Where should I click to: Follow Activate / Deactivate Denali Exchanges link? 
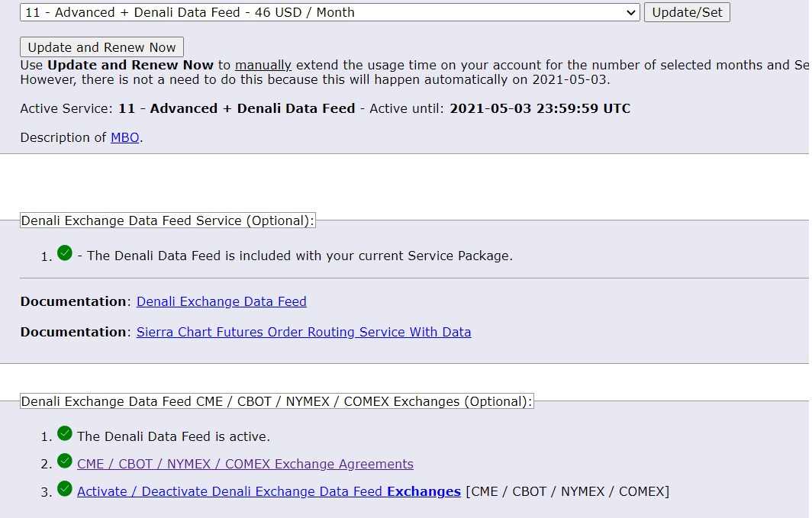pos(269,492)
